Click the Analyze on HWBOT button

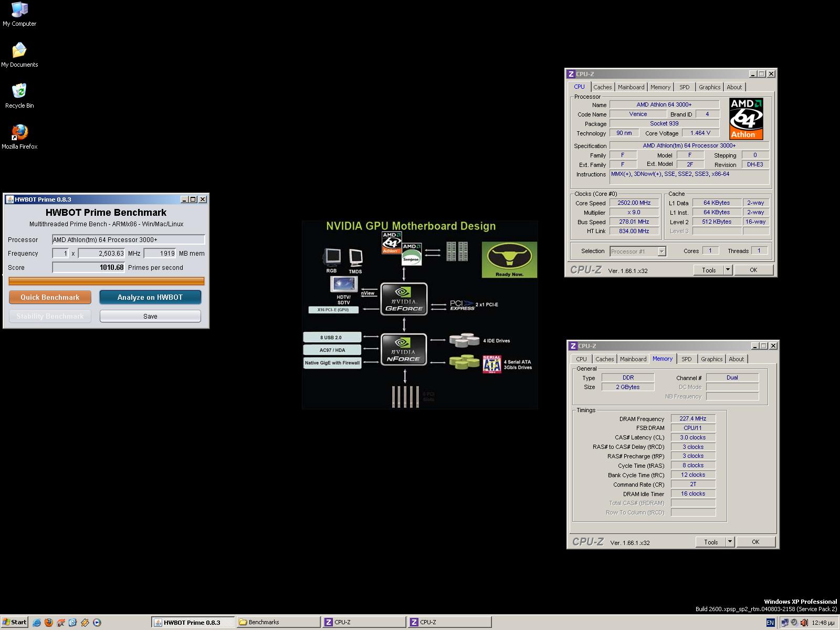click(x=150, y=297)
